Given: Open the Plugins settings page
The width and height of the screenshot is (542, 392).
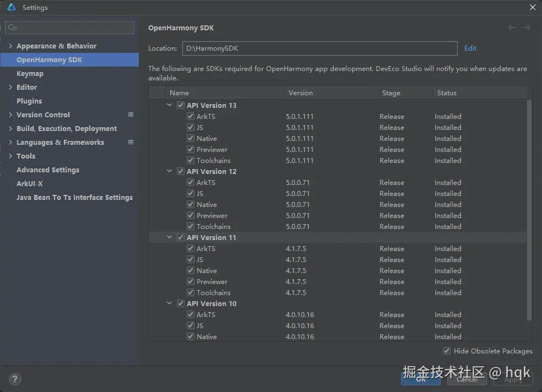Looking at the screenshot, I should 29,101.
